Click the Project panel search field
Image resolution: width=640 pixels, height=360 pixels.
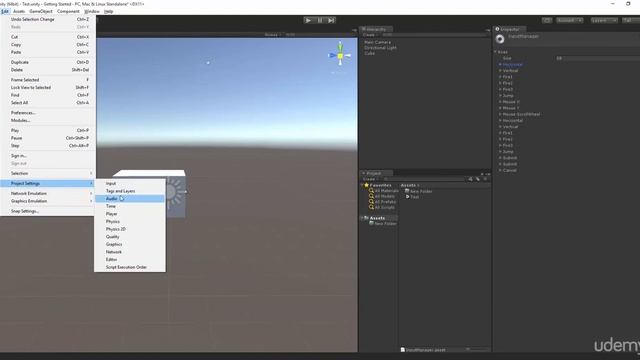[x=424, y=179]
